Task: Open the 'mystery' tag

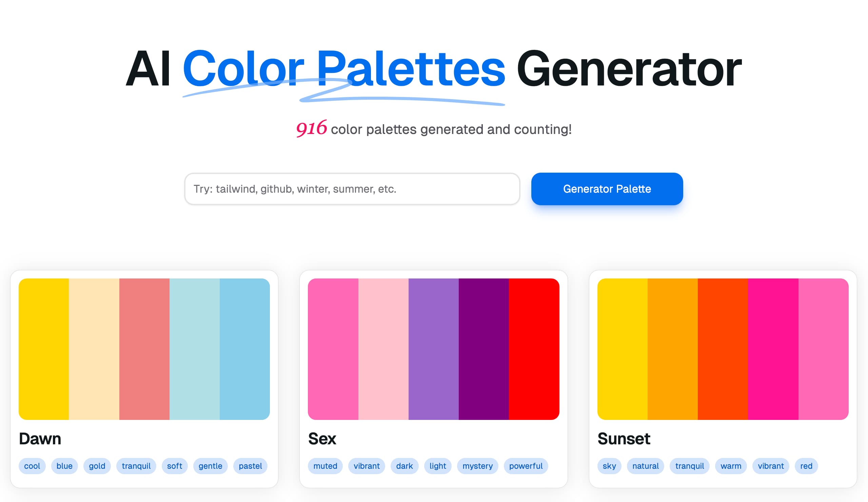Action: coord(477,466)
